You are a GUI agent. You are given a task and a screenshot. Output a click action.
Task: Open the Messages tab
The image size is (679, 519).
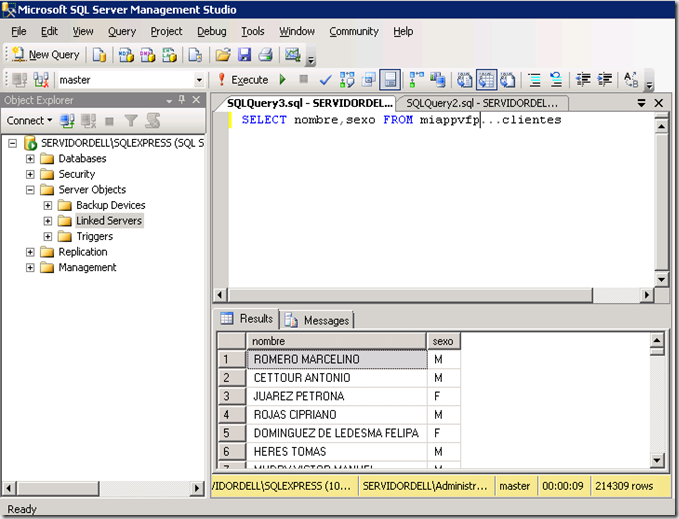point(317,320)
